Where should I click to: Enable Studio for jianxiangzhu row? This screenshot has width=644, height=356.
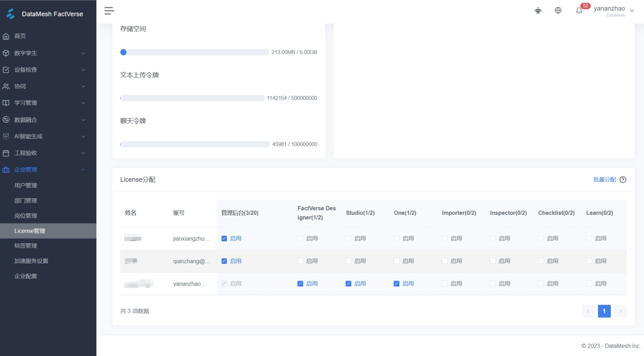348,238
